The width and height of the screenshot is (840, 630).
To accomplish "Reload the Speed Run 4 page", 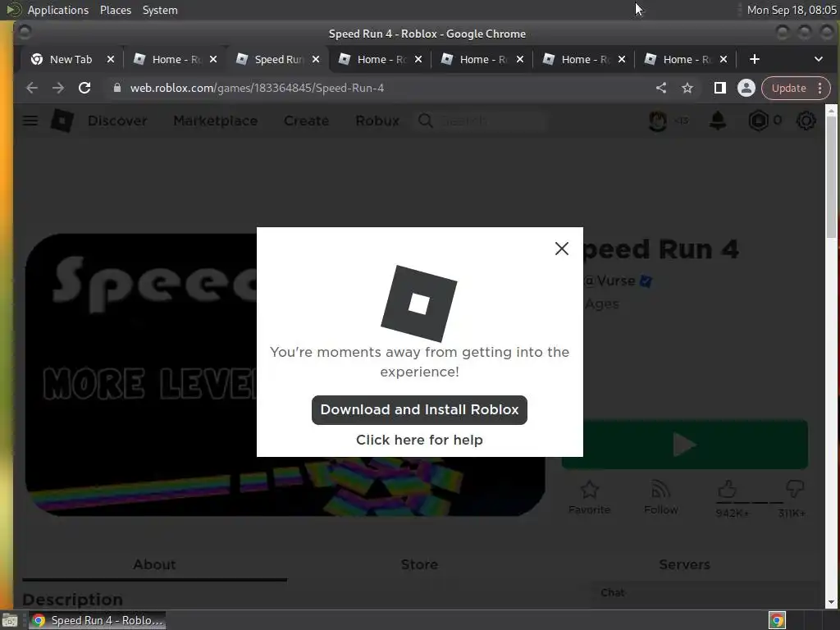I will point(84,88).
